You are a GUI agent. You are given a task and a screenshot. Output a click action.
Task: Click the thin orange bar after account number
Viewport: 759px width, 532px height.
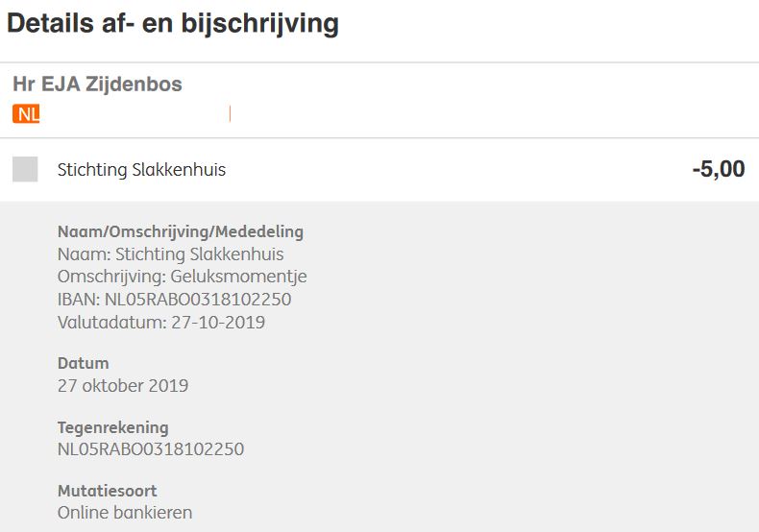pos(230,114)
